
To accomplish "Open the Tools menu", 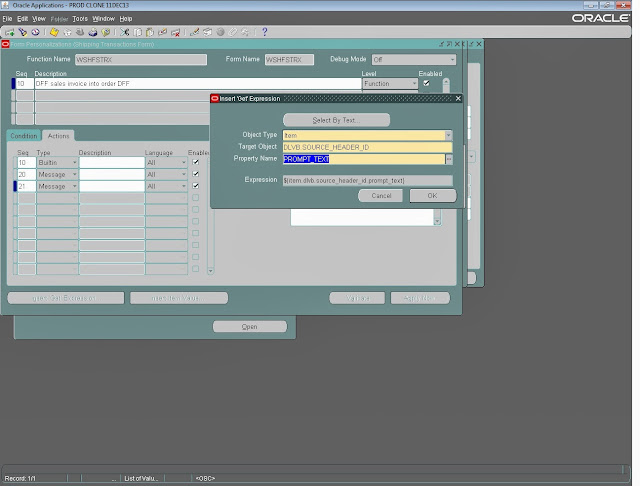I will pos(80,19).
